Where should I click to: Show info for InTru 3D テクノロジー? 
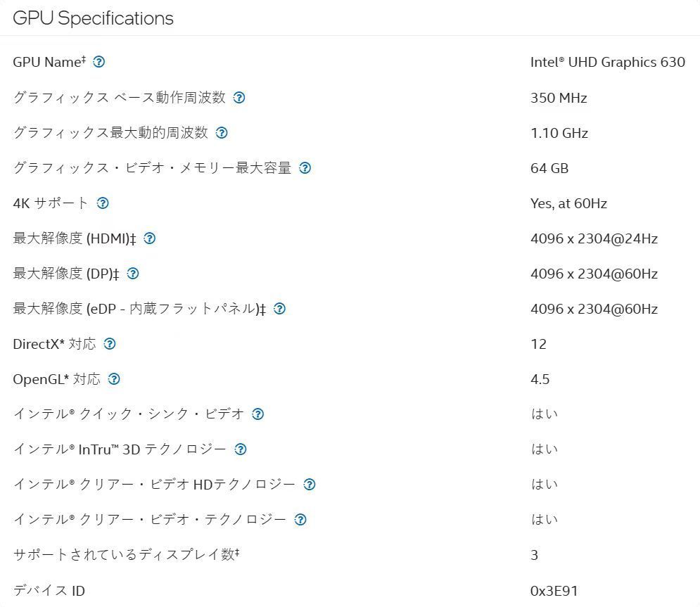point(241,449)
